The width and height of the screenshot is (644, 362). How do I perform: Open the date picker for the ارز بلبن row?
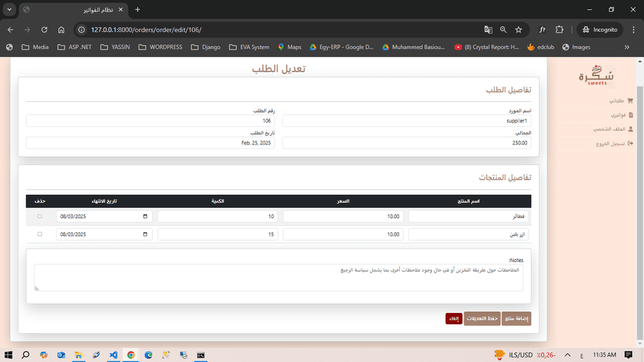click(145, 234)
